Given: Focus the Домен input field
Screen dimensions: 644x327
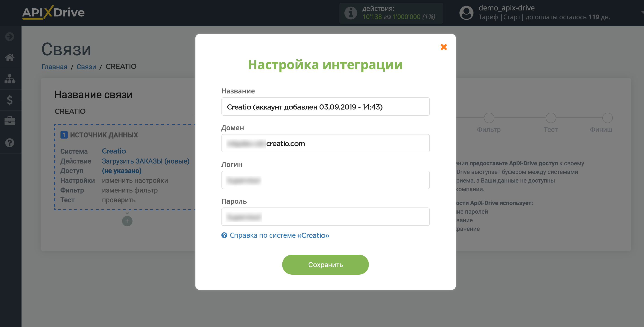Looking at the screenshot, I should pyautogui.click(x=325, y=144).
